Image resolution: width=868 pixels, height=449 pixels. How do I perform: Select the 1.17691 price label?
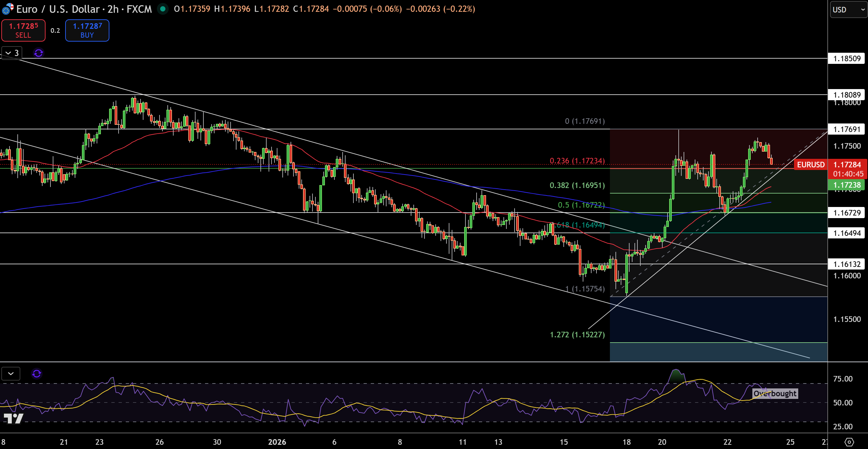coord(846,129)
